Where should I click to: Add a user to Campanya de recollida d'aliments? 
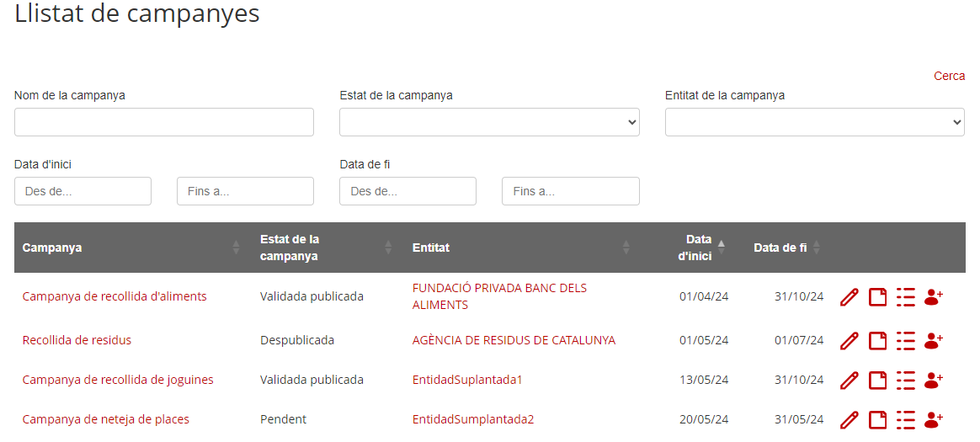pyautogui.click(x=933, y=297)
